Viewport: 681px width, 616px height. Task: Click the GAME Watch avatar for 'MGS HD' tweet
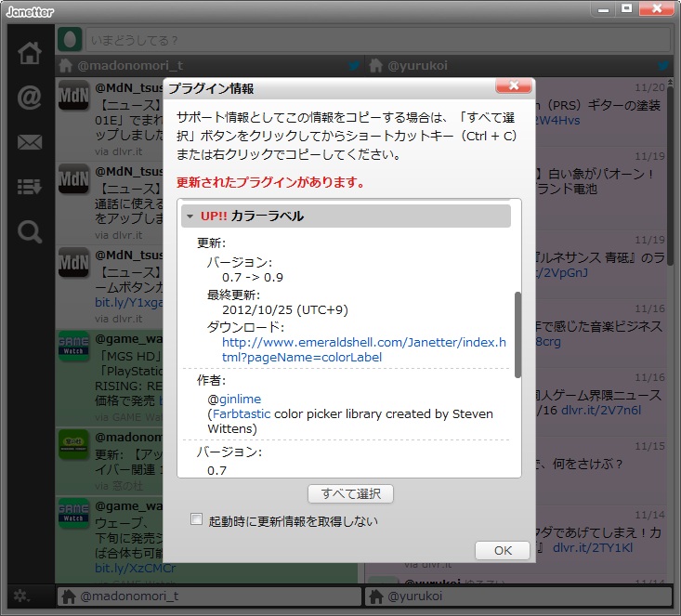click(x=73, y=347)
